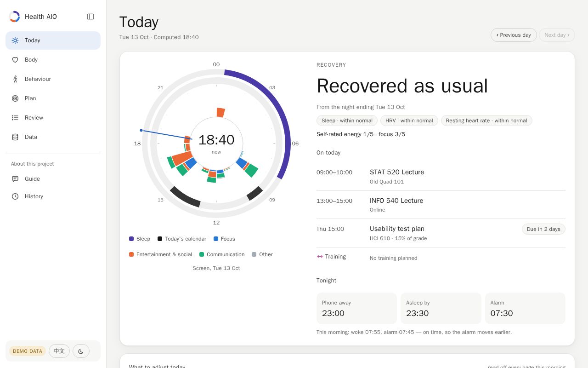Click the Usability test plan entry

(441, 233)
